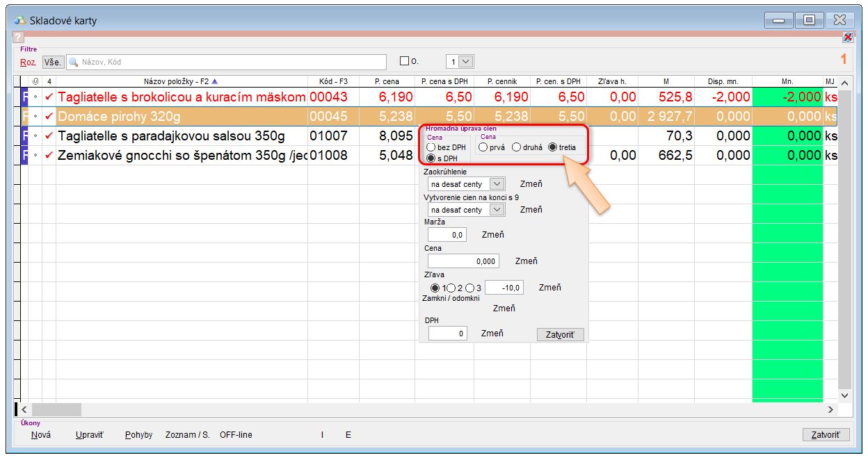
Task: Click 'Pohyby' in the Úkony bar
Action: (x=138, y=435)
